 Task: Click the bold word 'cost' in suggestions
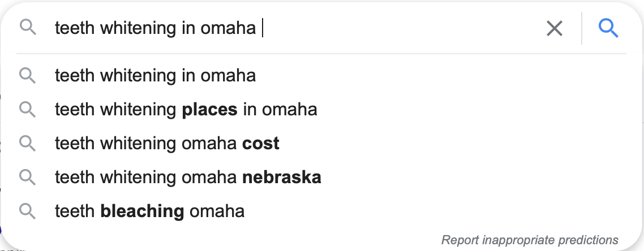tap(260, 143)
